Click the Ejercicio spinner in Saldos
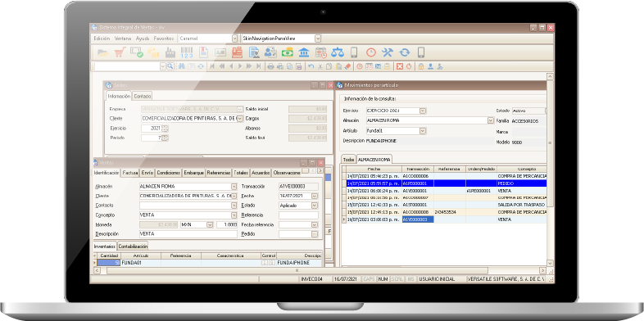 pyautogui.click(x=165, y=128)
